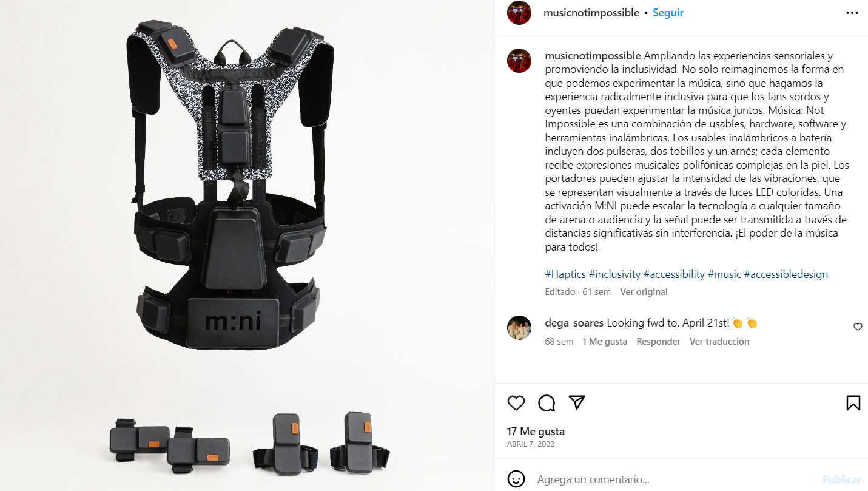Open the emoji picker smiley icon
This screenshot has height=491, width=868.
[x=516, y=479]
